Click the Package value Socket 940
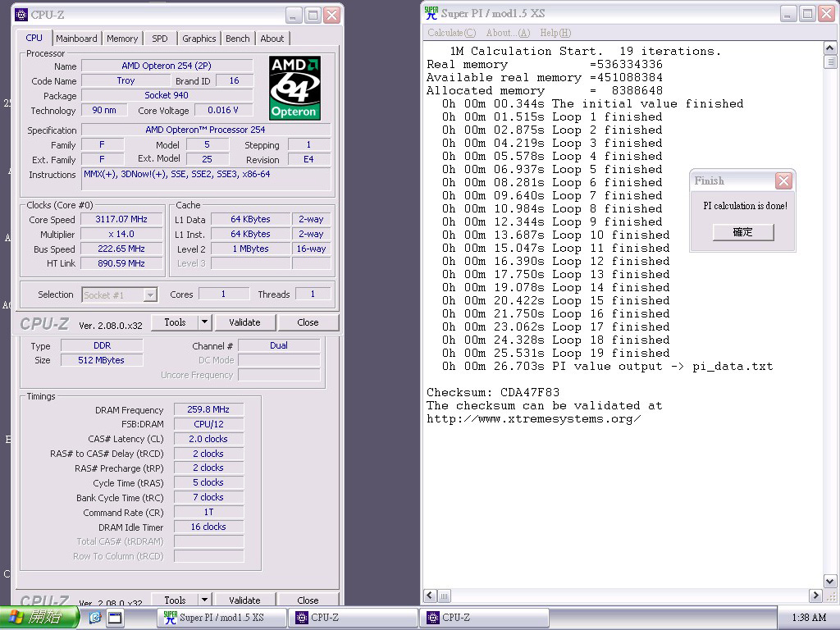The width and height of the screenshot is (840, 630). (167, 95)
